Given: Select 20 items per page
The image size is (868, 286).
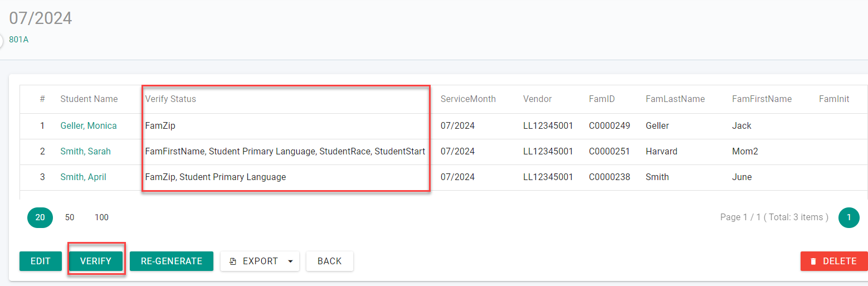Looking at the screenshot, I should 40,217.
